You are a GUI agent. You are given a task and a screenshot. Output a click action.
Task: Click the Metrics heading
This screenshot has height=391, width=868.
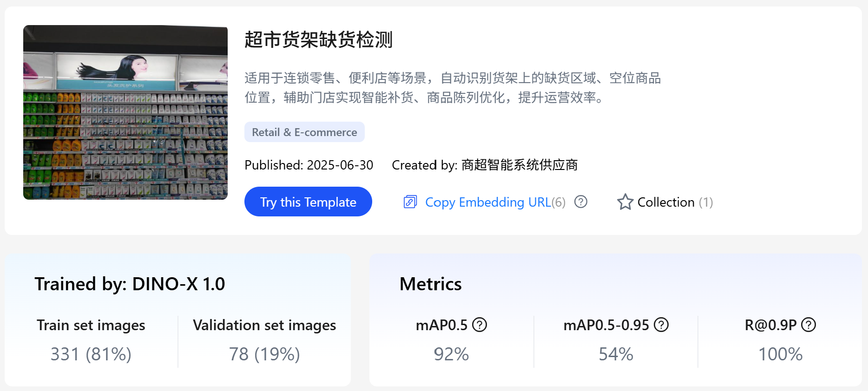point(431,284)
